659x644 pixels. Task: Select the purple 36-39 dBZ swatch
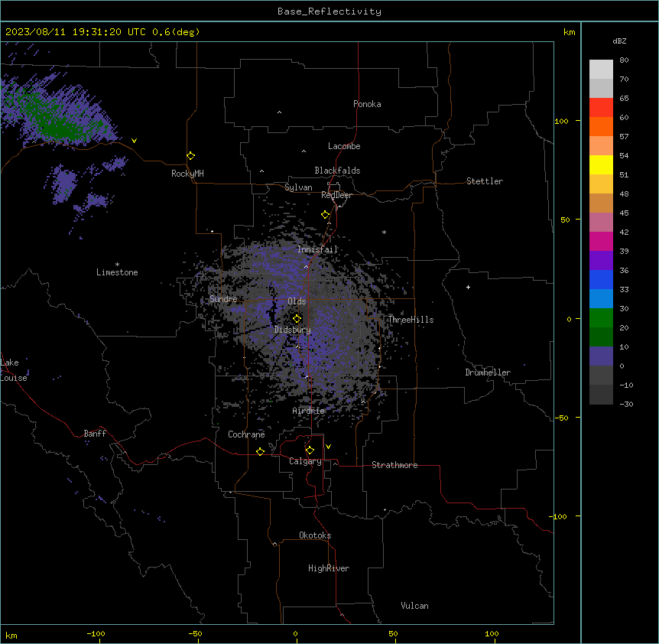[x=601, y=260]
